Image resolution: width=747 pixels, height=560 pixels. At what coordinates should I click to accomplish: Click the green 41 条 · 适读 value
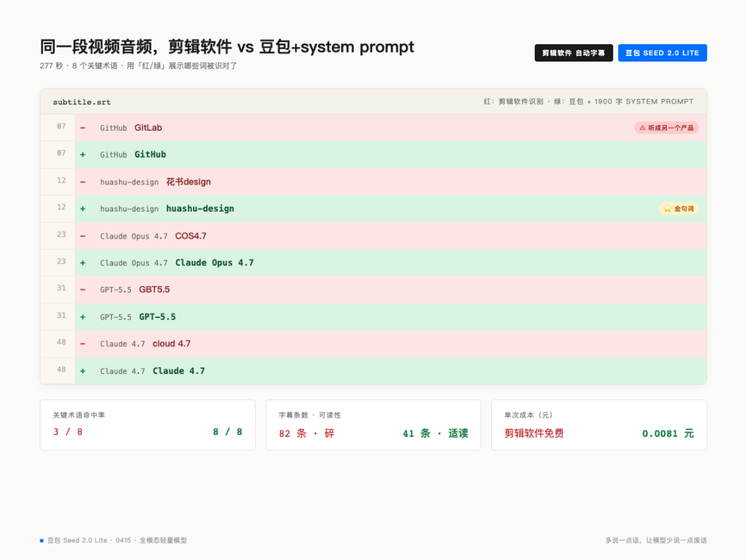436,433
